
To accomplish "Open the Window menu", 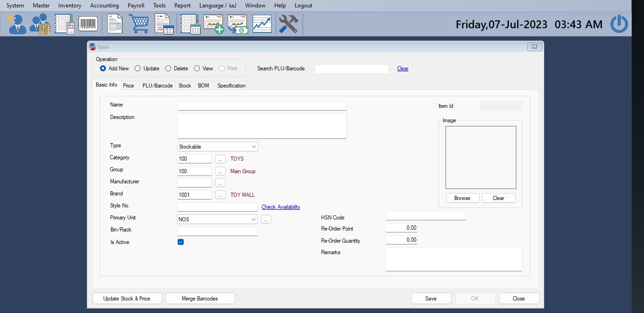I will point(255,6).
